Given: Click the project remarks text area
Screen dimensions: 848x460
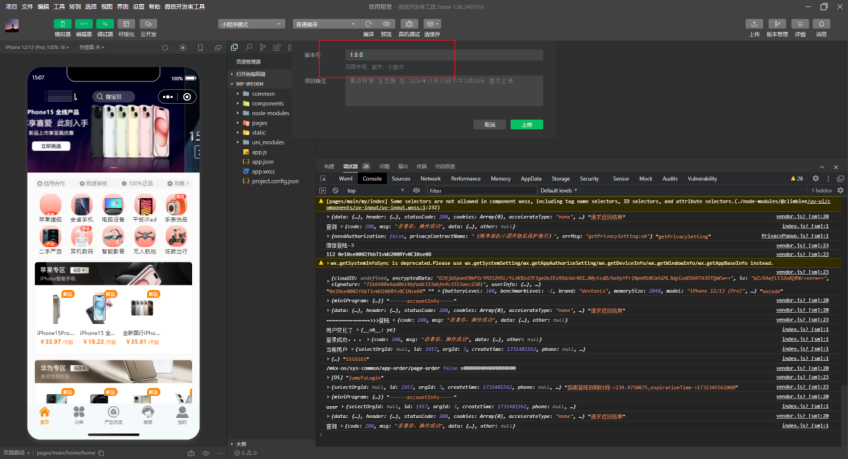Looking at the screenshot, I should [444, 91].
